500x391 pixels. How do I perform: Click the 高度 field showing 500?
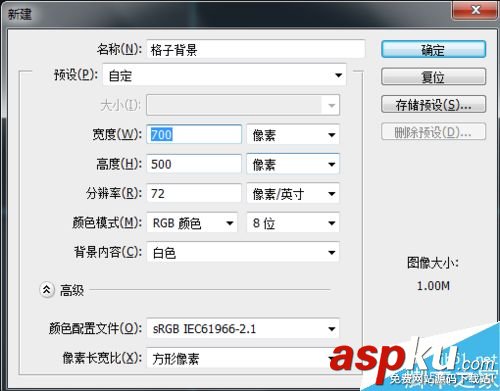click(194, 164)
